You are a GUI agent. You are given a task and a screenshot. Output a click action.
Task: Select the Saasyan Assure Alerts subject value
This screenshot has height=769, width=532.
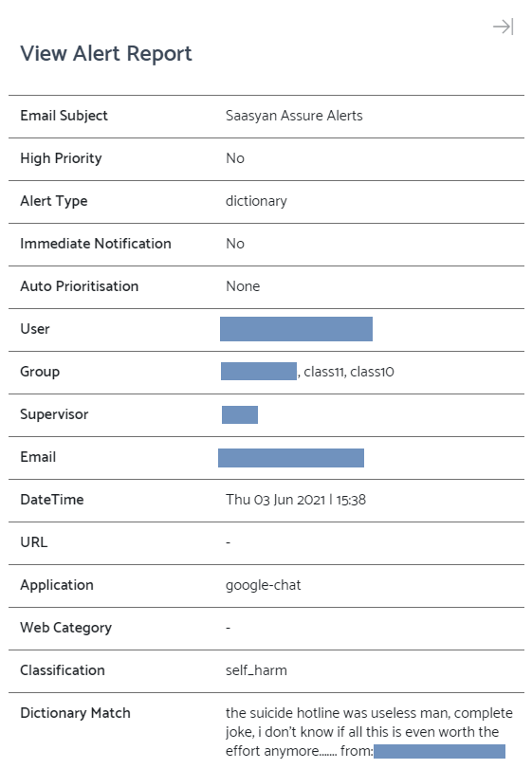point(294,116)
